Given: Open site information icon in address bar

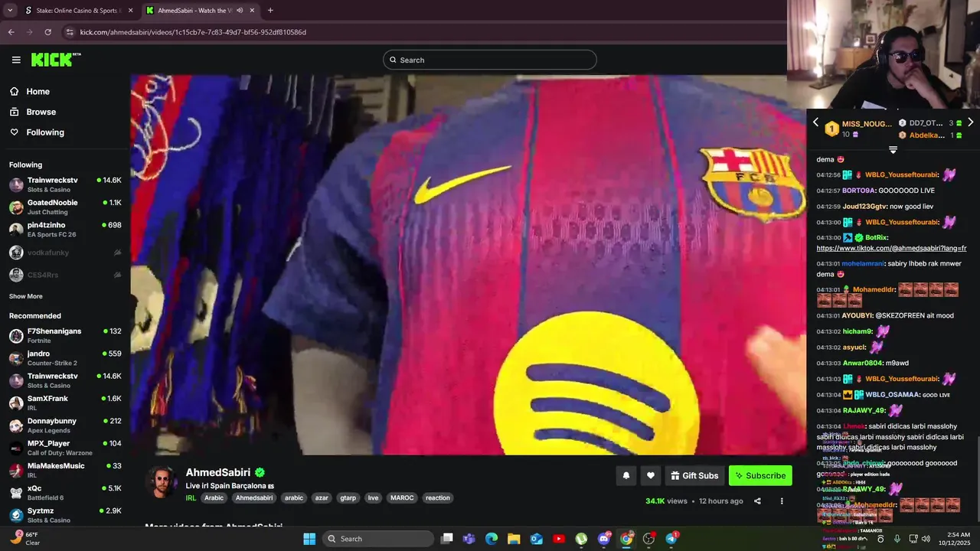Looking at the screenshot, I should click(x=70, y=32).
